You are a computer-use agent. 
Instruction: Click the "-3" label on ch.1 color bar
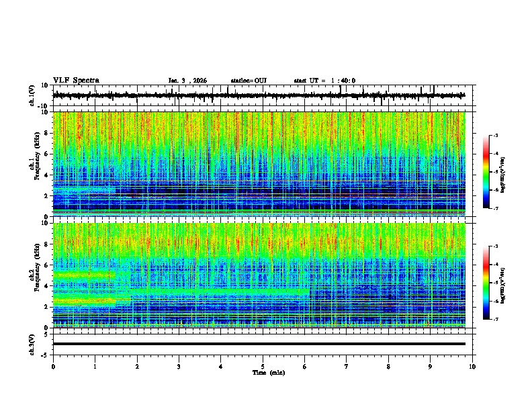pyautogui.click(x=496, y=135)
